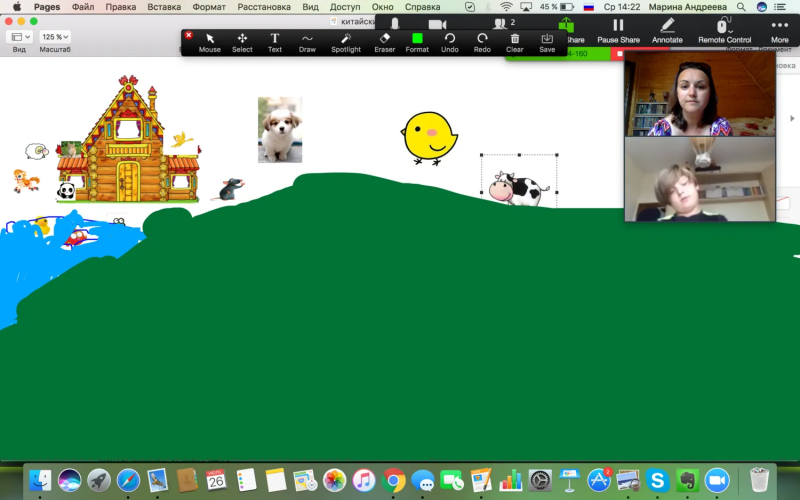
Task: Select the Eraser tool
Action: (x=385, y=42)
